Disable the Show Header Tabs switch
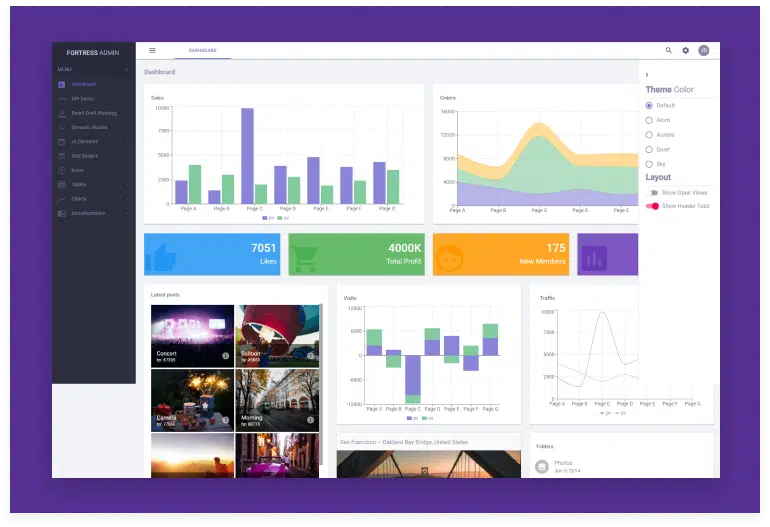770x527 pixels. point(653,206)
